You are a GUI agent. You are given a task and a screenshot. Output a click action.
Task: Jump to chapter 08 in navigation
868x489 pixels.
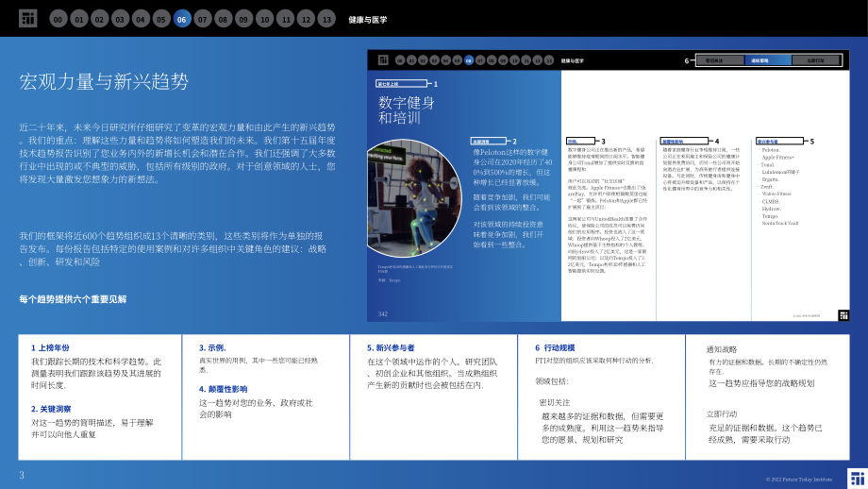223,20
